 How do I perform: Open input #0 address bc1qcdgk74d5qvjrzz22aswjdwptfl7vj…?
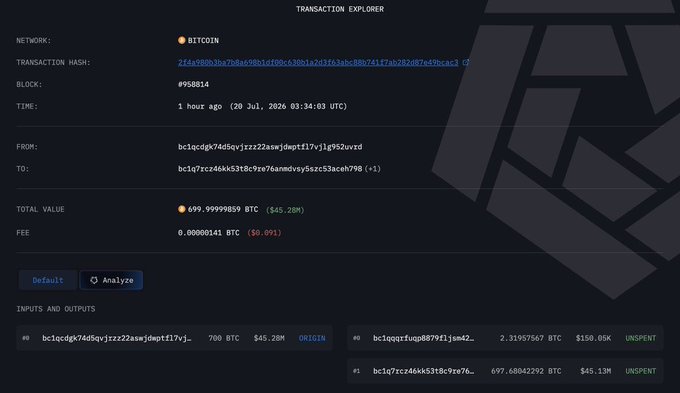coord(117,338)
